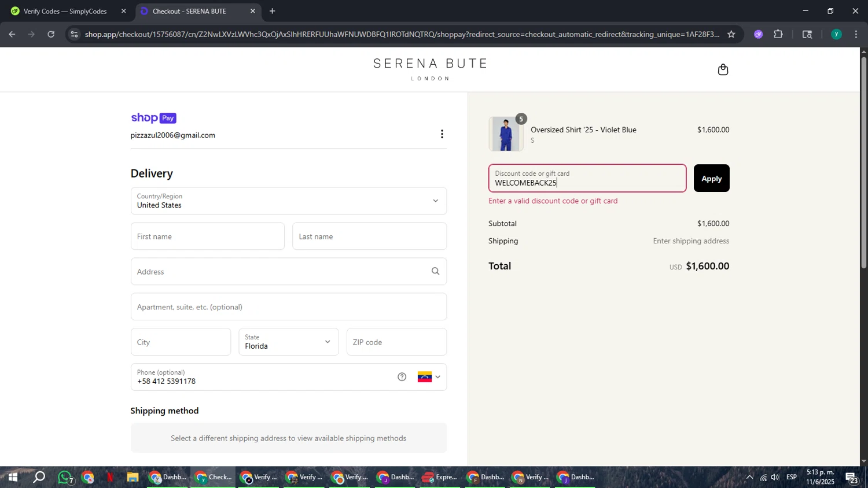The width and height of the screenshot is (868, 488).
Task: Click the invalid discount code error message
Action: pyautogui.click(x=553, y=201)
